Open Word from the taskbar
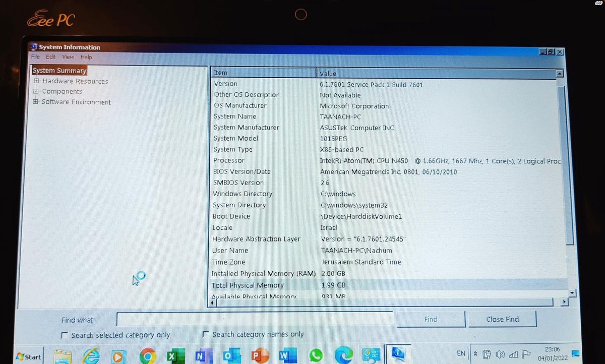The height and width of the screenshot is (364, 605). (x=287, y=356)
